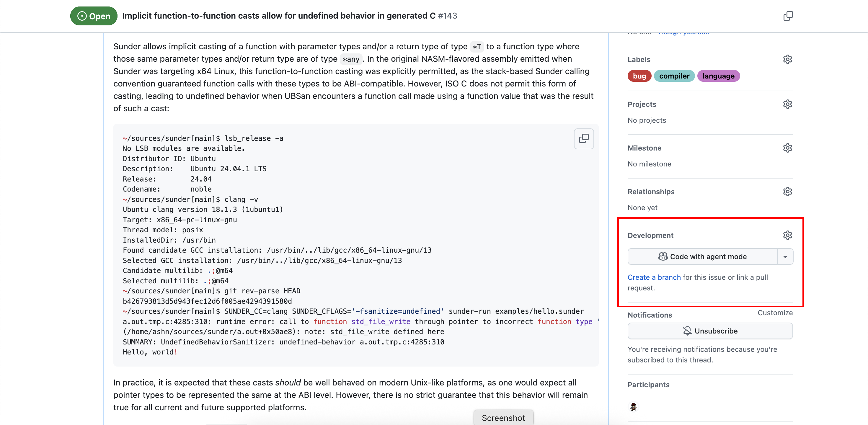Select the bug label

point(639,76)
